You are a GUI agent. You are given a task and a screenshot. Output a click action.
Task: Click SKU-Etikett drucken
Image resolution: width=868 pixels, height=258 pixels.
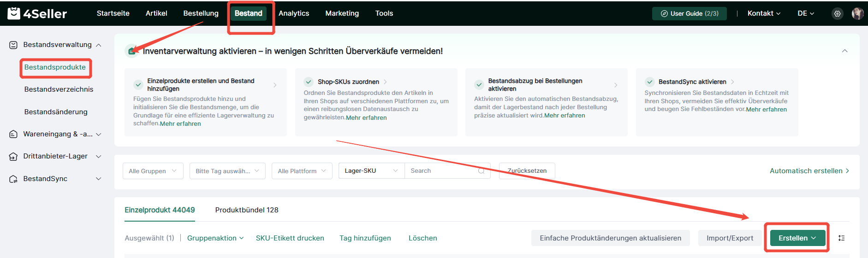(x=290, y=238)
